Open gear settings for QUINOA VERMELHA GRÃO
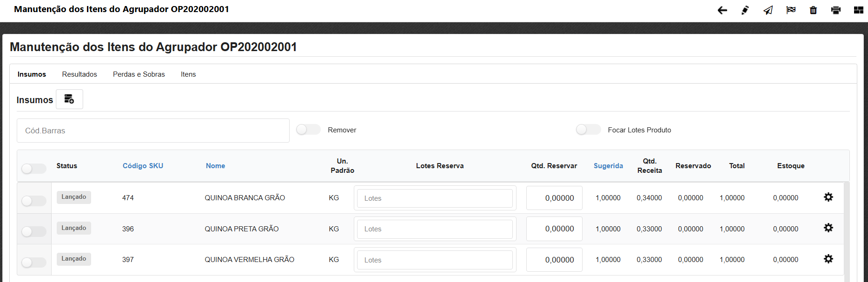This screenshot has height=282, width=868. pyautogui.click(x=828, y=259)
